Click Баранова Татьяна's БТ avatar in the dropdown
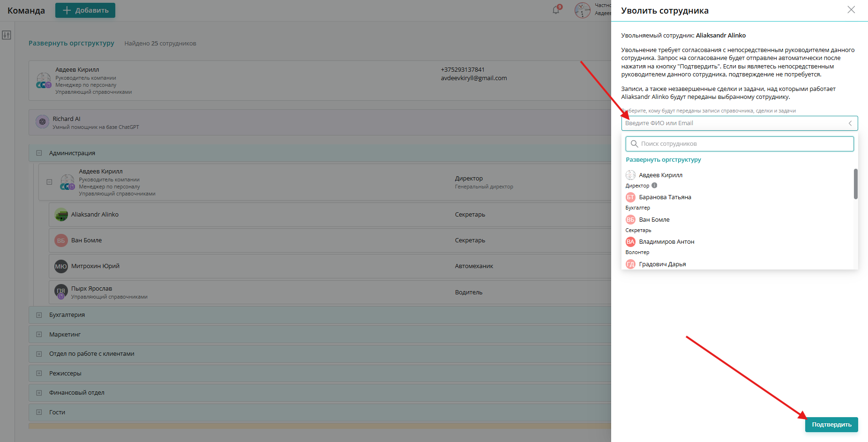Image resolution: width=868 pixels, height=442 pixels. [630, 197]
